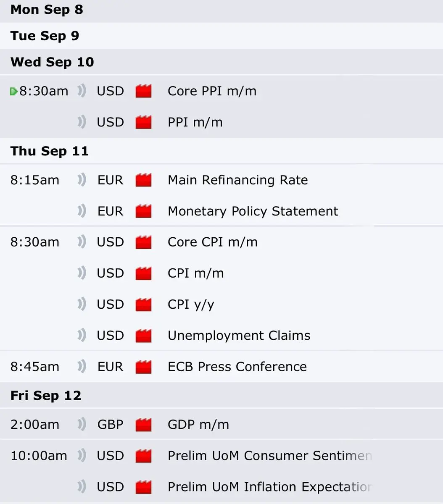Click the red impact icon for GDP m/m
Viewport: 443px width, 504px height.
click(144, 425)
